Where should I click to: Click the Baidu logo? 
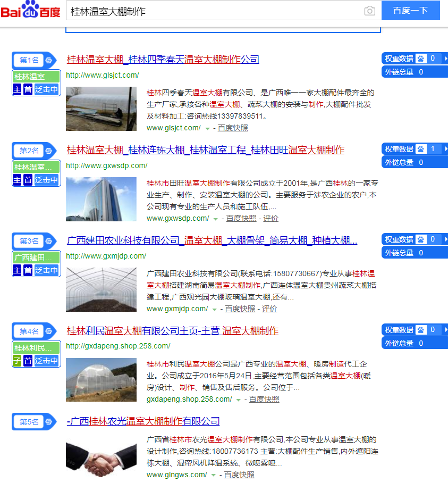31,10
